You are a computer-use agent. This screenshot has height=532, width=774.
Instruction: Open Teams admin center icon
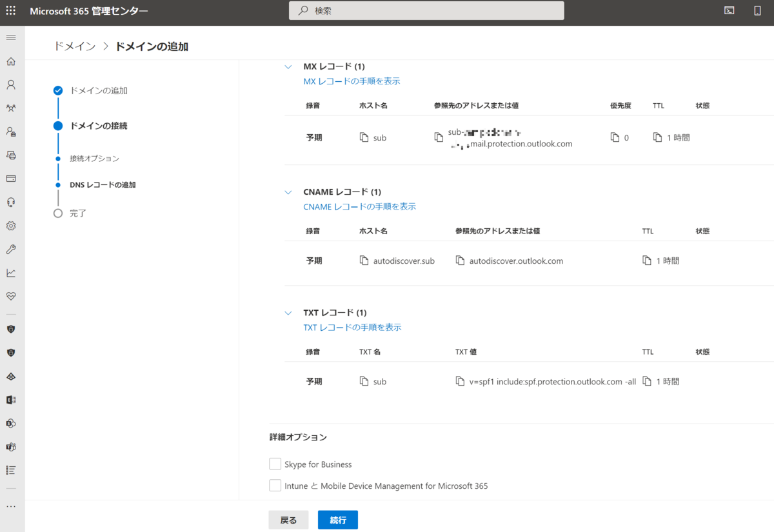tap(11, 447)
